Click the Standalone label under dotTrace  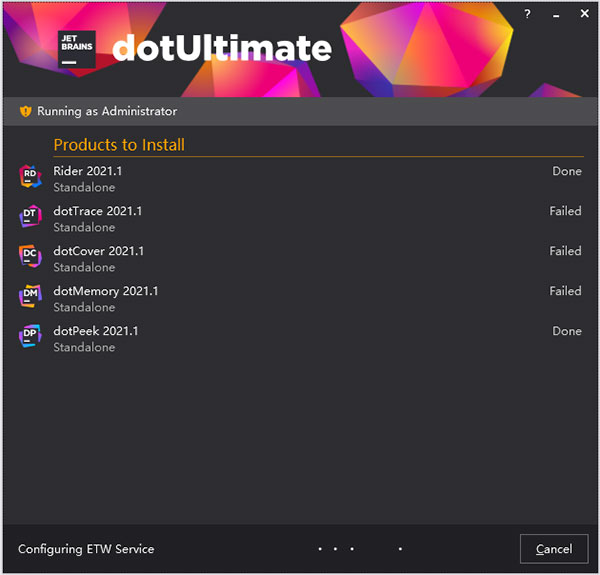84,227
